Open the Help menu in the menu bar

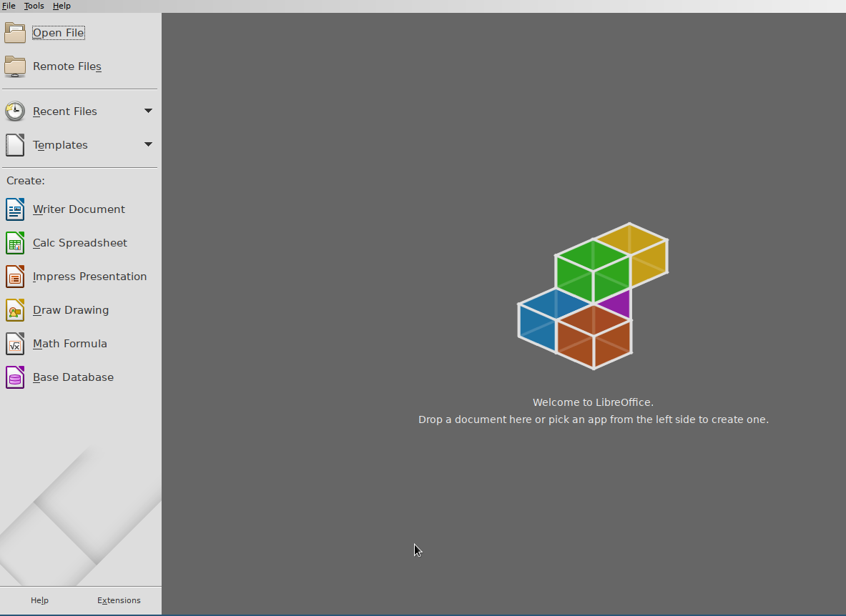(62, 6)
